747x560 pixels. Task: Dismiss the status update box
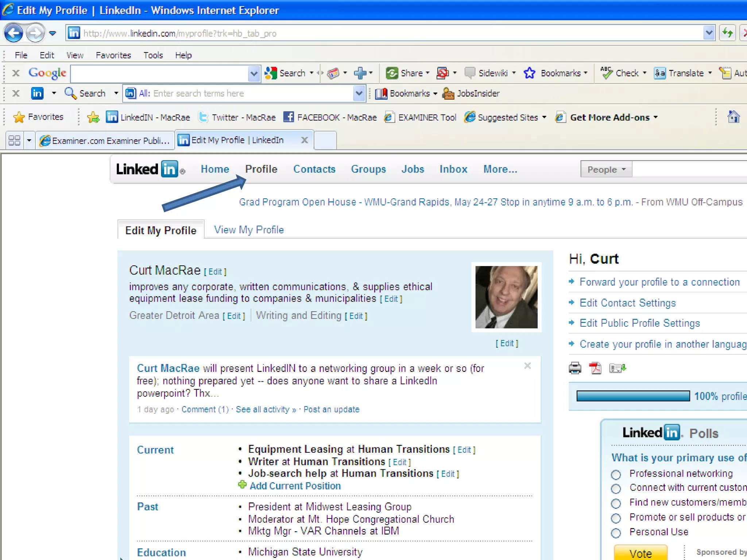(x=527, y=366)
